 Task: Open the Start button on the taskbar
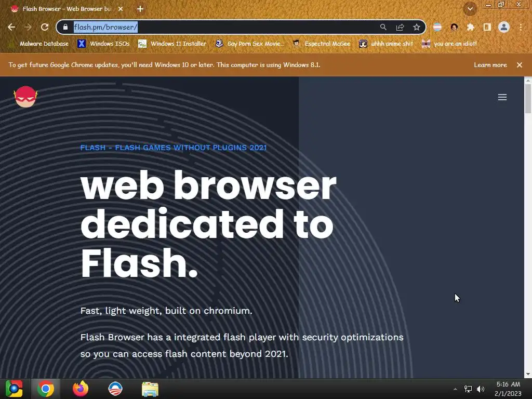[x=14, y=389]
